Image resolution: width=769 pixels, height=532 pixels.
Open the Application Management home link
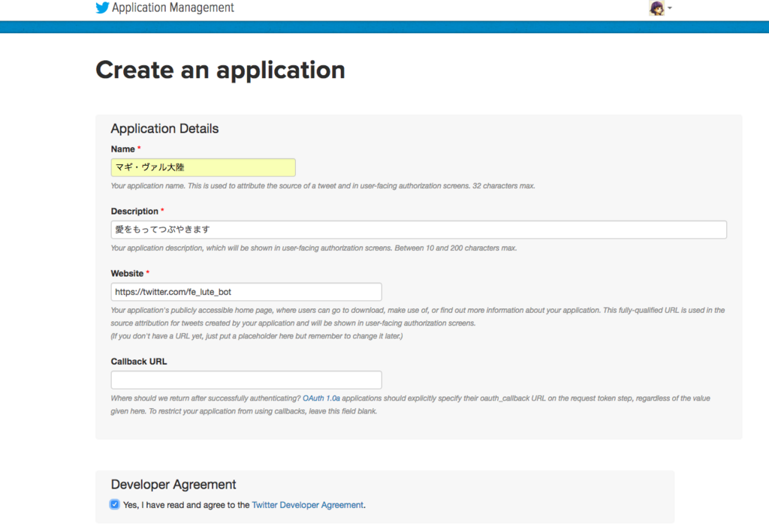point(173,8)
